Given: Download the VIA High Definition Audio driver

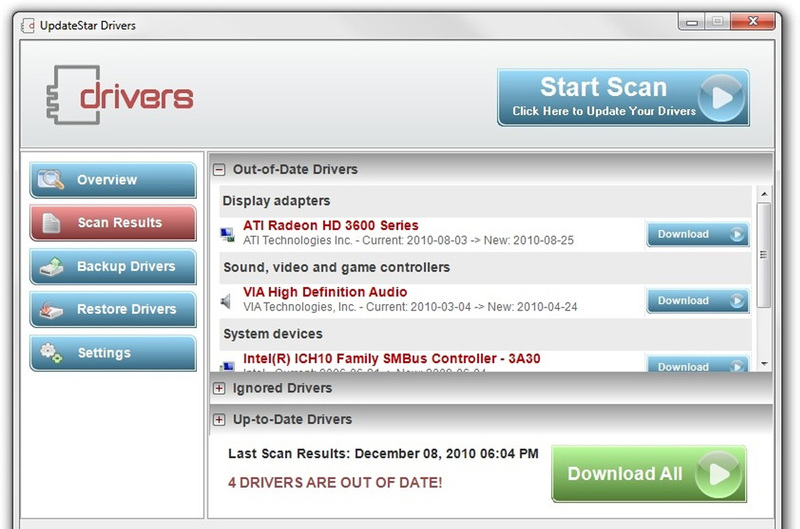Looking at the screenshot, I should point(697,301).
